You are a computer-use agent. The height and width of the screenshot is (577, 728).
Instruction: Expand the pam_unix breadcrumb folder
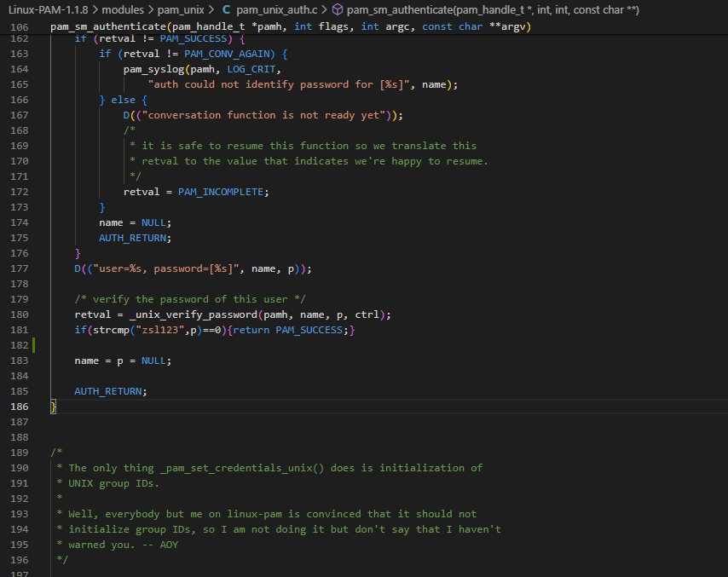pyautogui.click(x=183, y=10)
